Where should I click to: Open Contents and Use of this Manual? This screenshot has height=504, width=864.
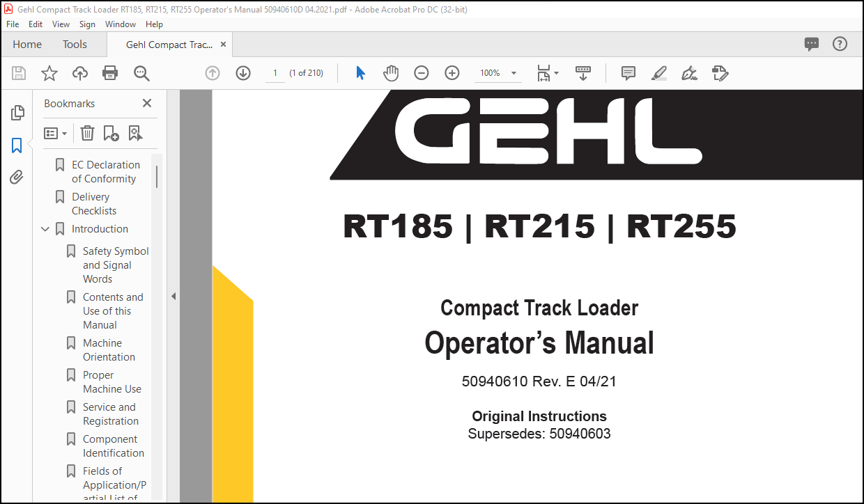pos(113,311)
